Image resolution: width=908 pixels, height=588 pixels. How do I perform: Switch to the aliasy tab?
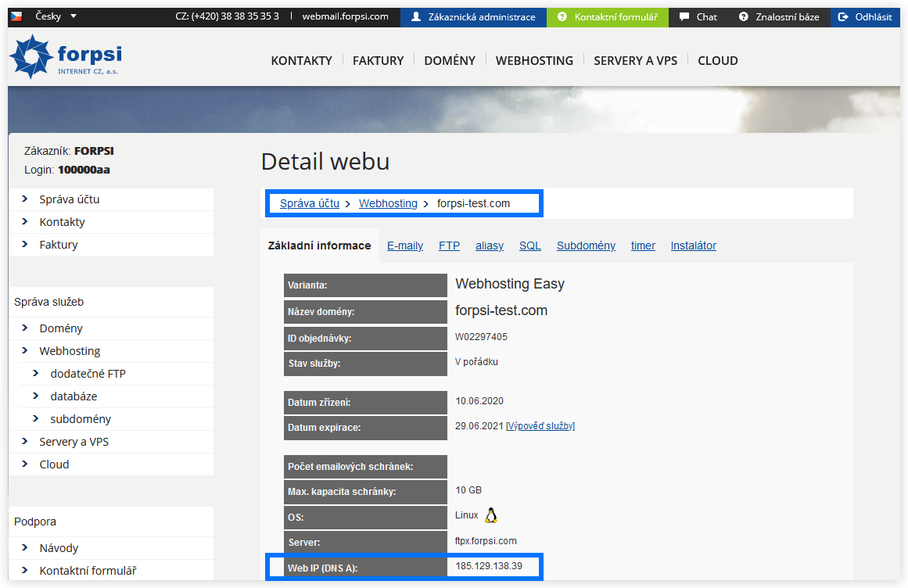pos(490,246)
